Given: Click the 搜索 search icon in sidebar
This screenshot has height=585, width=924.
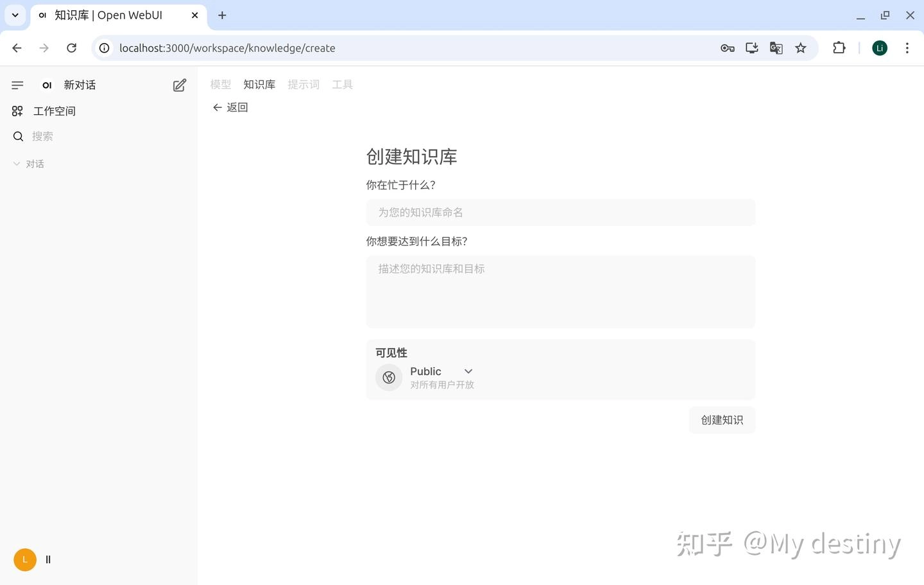Looking at the screenshot, I should [x=18, y=136].
